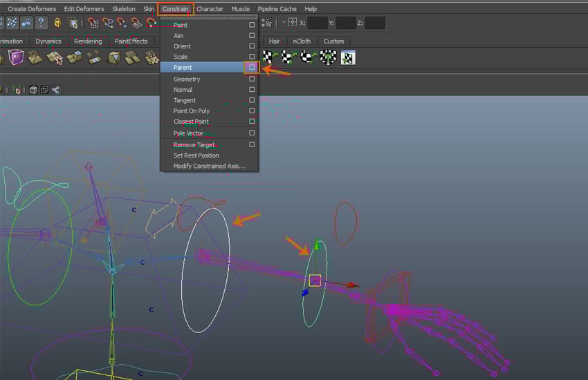This screenshot has height=380, width=588.
Task: Open the Pole Vector option box
Action: (x=252, y=133)
